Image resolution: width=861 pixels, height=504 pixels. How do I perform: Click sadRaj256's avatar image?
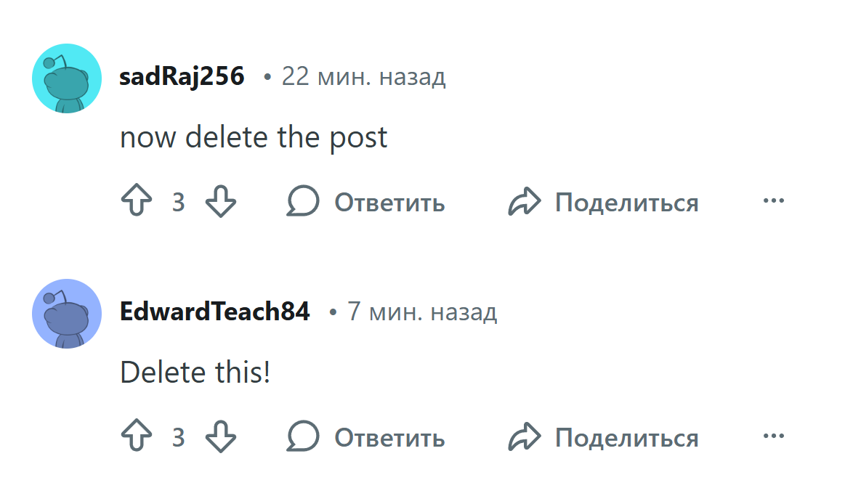click(66, 78)
